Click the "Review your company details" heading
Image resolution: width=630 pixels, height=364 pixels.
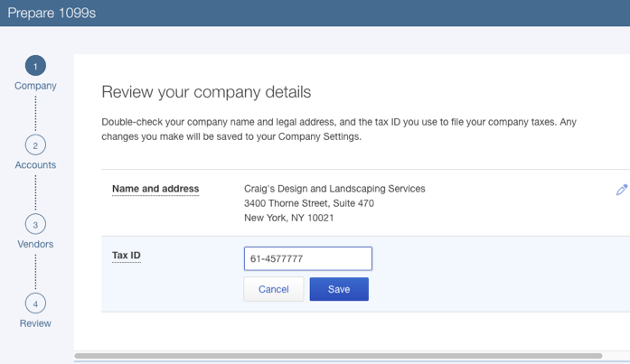coord(206,92)
